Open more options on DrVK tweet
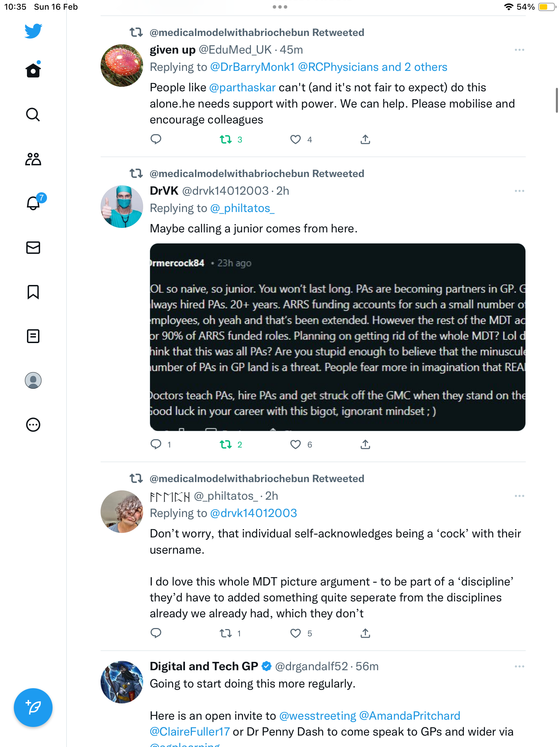 519,191
